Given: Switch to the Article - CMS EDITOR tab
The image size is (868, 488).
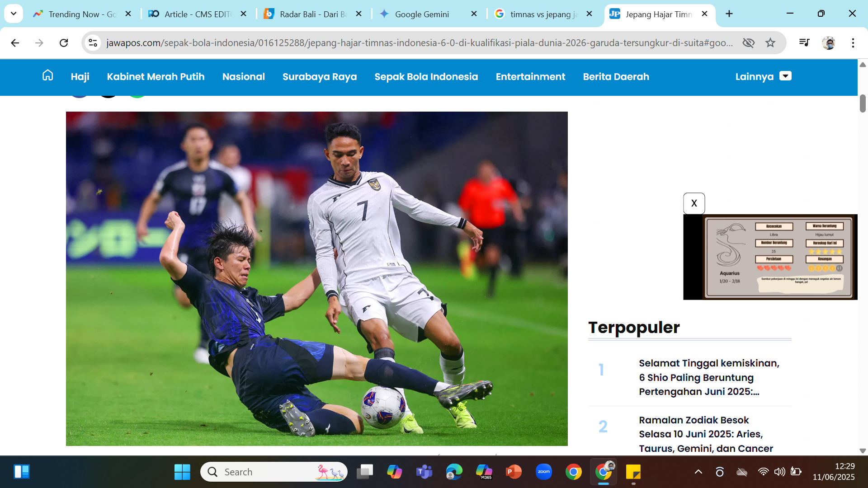Looking at the screenshot, I should [x=197, y=14].
